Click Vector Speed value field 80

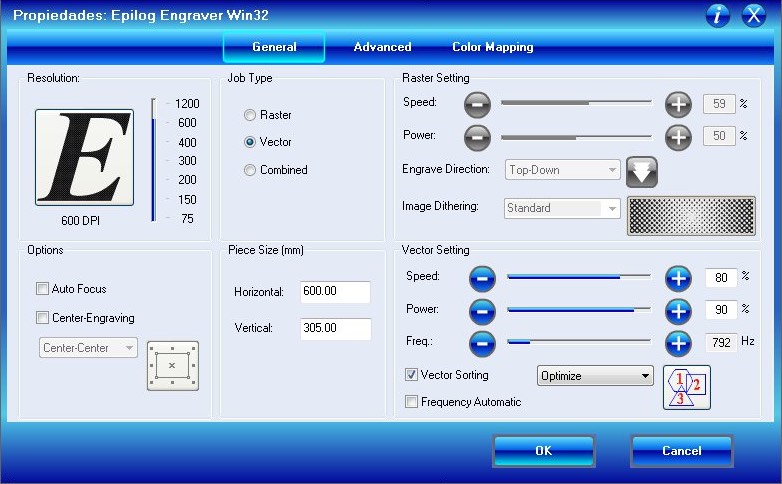pyautogui.click(x=721, y=278)
